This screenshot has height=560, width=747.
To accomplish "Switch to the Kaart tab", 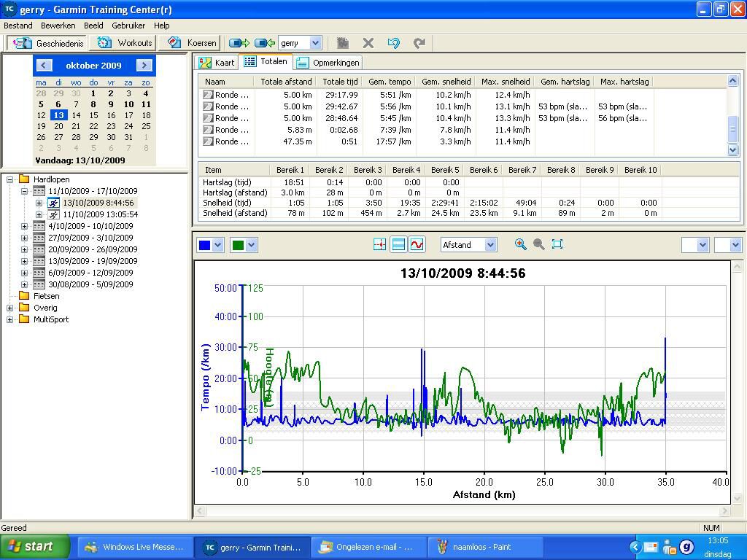I will (217, 63).
